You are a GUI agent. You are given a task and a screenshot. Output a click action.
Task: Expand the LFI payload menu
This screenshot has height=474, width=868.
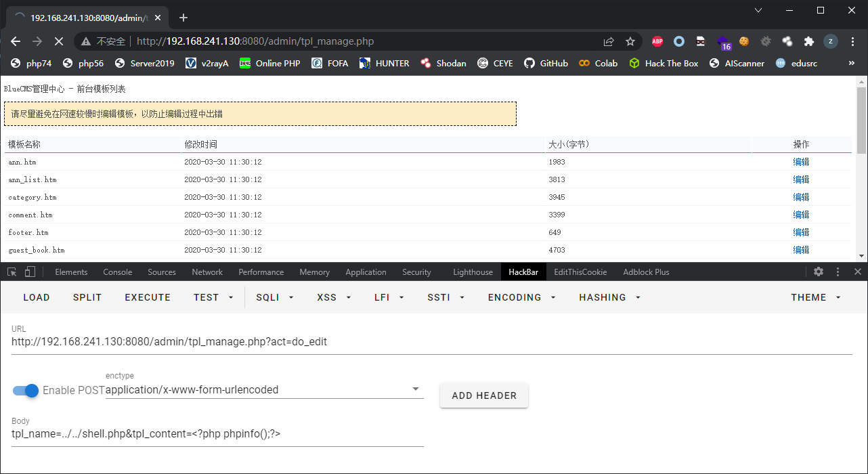point(389,297)
